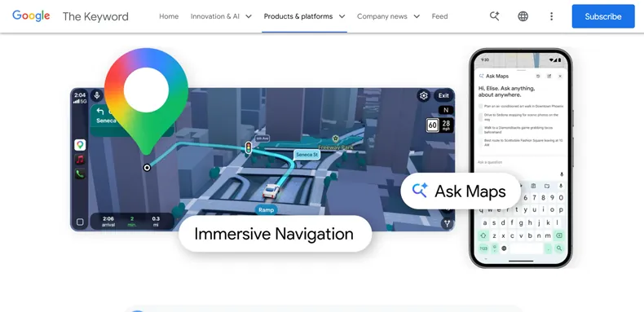Screen dimensions: 644x312
Task: Click the black route start point circle
Action: pyautogui.click(x=147, y=168)
